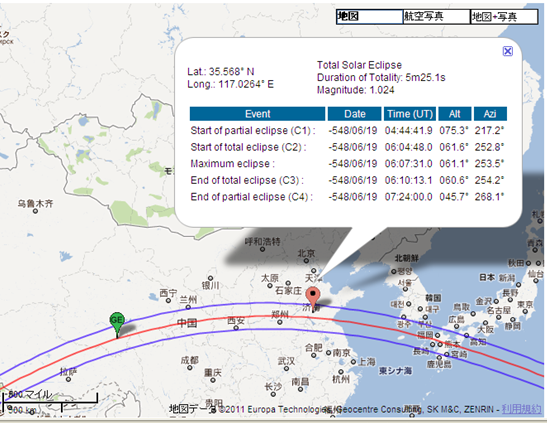Click the Azi column header
The height and width of the screenshot is (423, 547).
[x=490, y=114]
